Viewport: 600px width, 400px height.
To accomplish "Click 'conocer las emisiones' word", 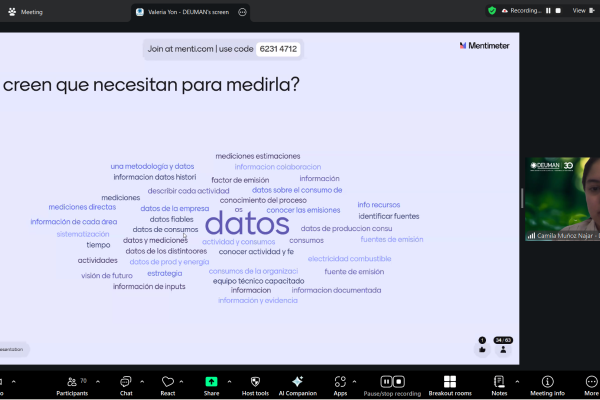I will click(x=303, y=210).
